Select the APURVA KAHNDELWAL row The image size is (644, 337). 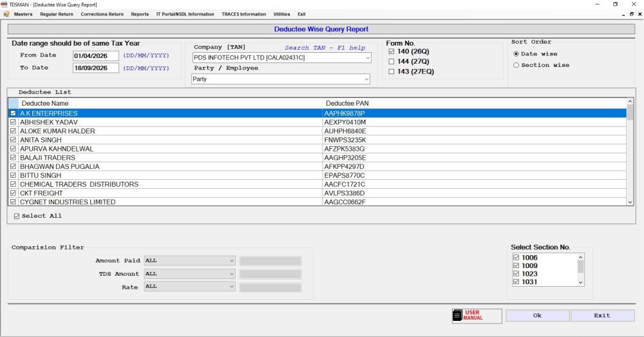(317, 149)
